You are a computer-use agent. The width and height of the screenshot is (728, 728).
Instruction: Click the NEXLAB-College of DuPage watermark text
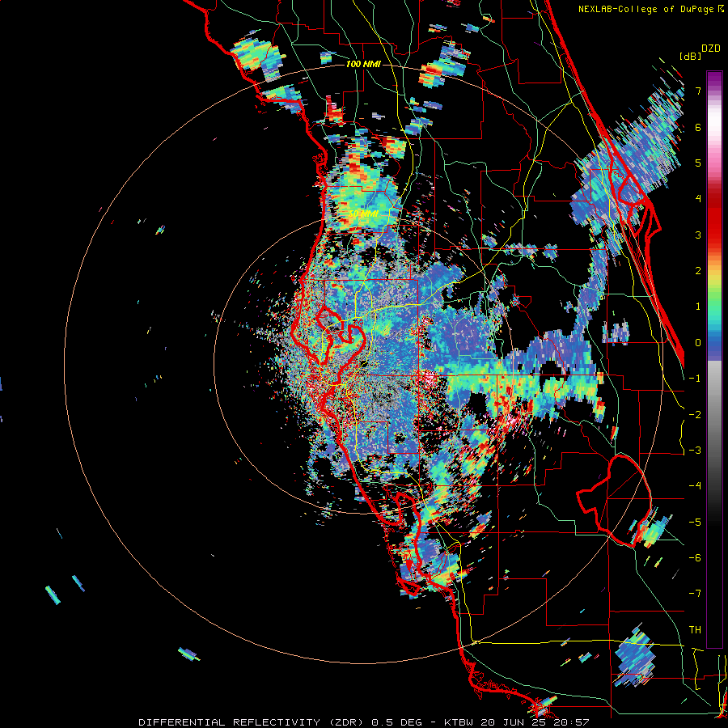pyautogui.click(x=645, y=9)
